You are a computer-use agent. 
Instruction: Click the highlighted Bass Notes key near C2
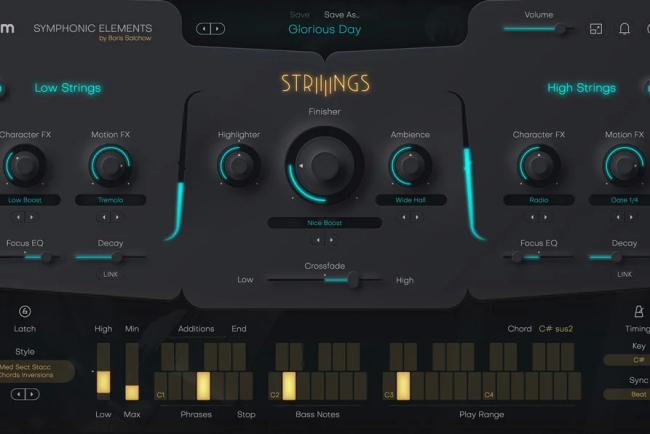tap(289, 386)
